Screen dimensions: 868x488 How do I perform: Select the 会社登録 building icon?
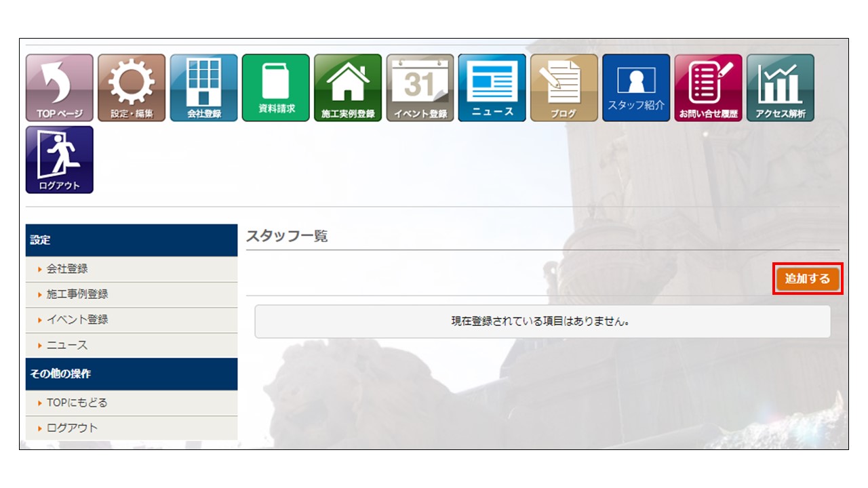pos(203,88)
